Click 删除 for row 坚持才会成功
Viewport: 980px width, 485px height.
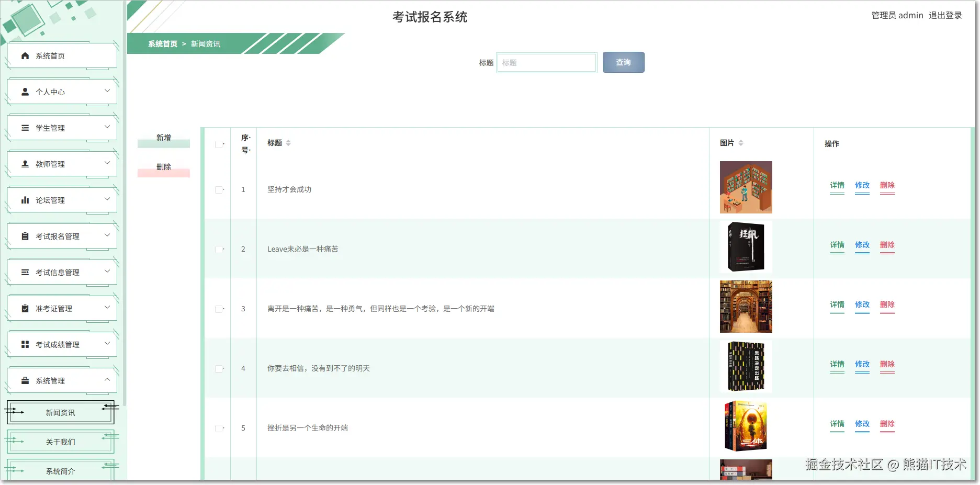pyautogui.click(x=887, y=186)
